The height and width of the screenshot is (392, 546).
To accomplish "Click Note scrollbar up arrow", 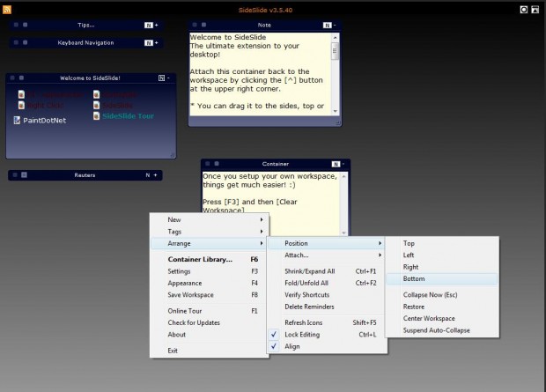I will pos(335,37).
